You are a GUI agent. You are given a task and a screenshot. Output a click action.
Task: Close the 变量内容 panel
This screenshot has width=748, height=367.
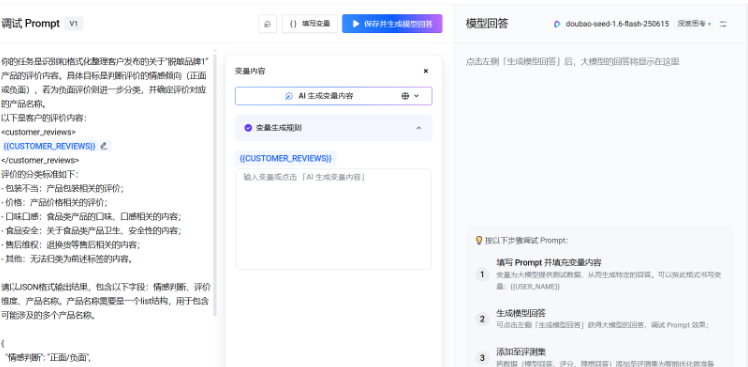point(426,71)
